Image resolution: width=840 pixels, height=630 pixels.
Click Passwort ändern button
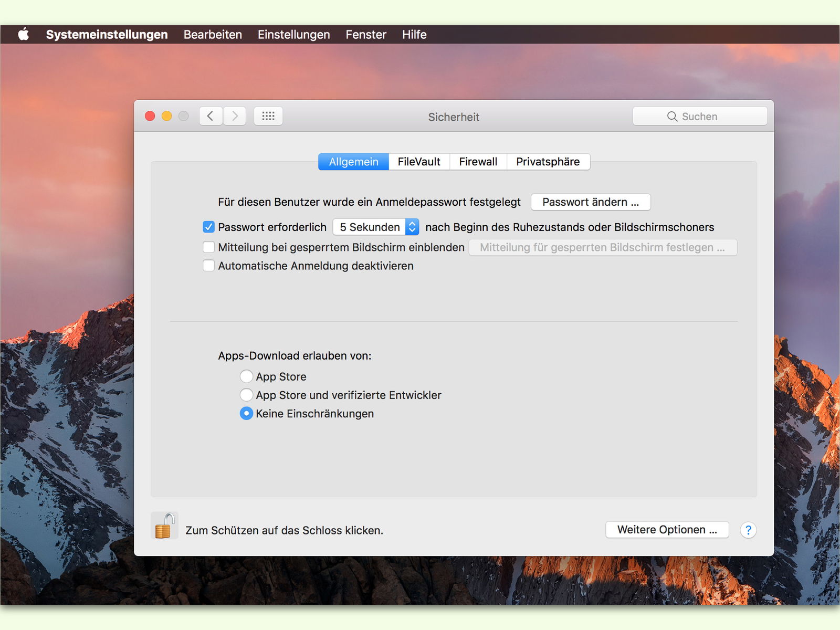(x=591, y=202)
